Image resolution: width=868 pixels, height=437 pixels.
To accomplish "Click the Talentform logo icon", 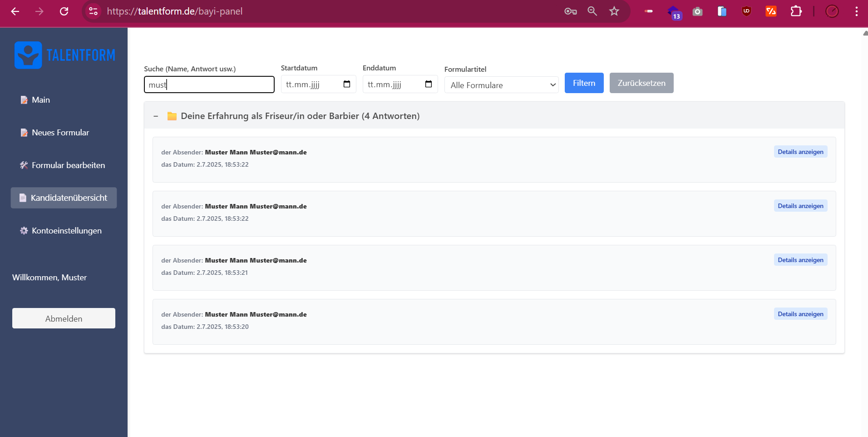I will point(28,55).
